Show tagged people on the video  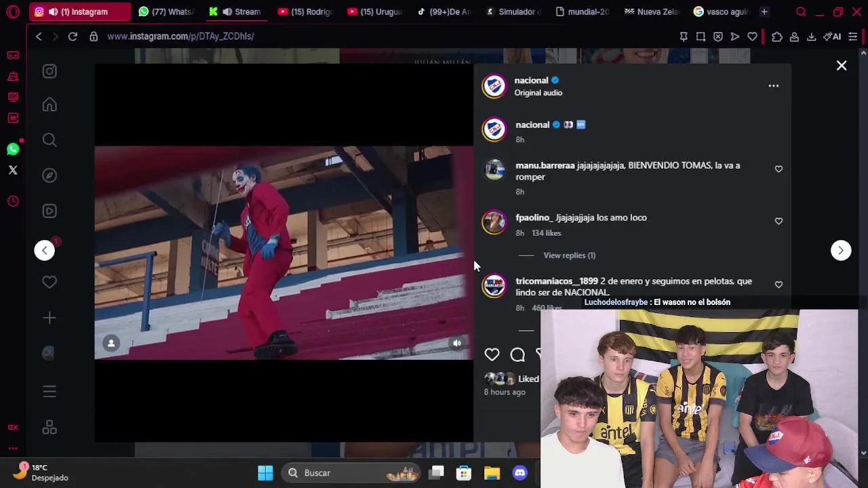coord(111,344)
